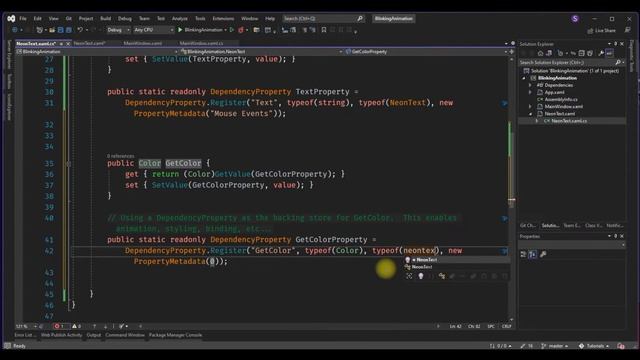This screenshot has height=360, width=640.
Task: Click Collapse All icon in Solution Explorer
Action: click(x=582, y=53)
